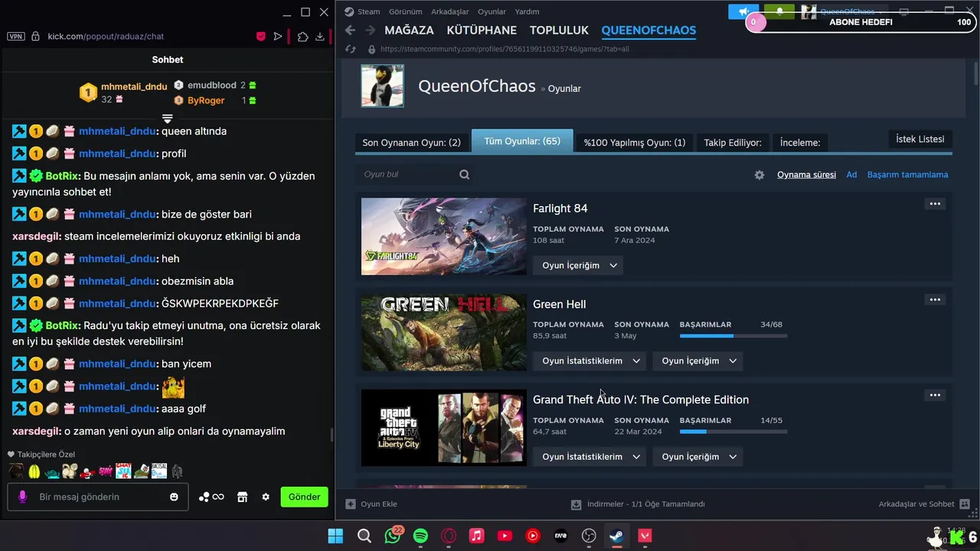The height and width of the screenshot is (551, 980).
Task: Open the Windows Start menu
Action: pos(335,536)
